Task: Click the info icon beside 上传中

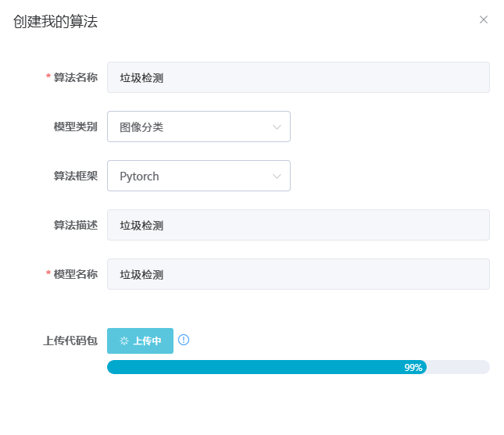Action: pyautogui.click(x=184, y=340)
